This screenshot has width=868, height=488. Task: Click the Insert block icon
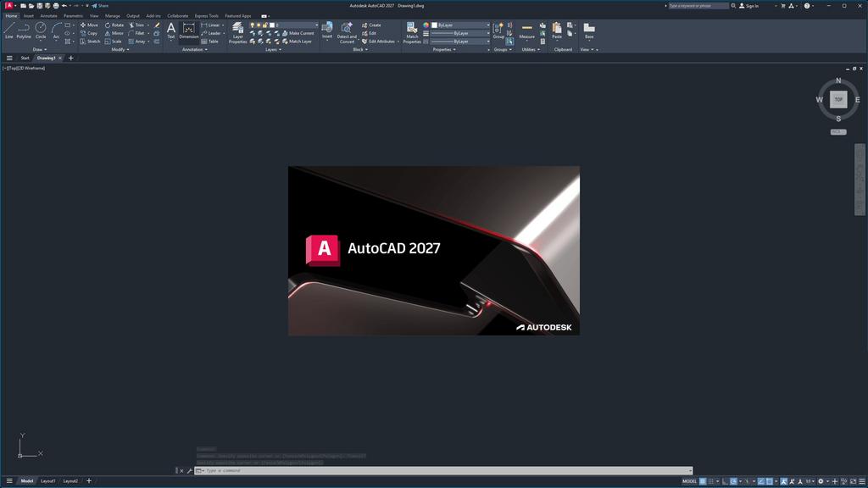[326, 28]
